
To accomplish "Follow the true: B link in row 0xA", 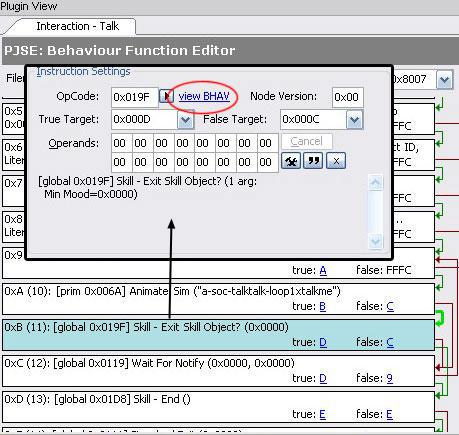I will (x=322, y=306).
